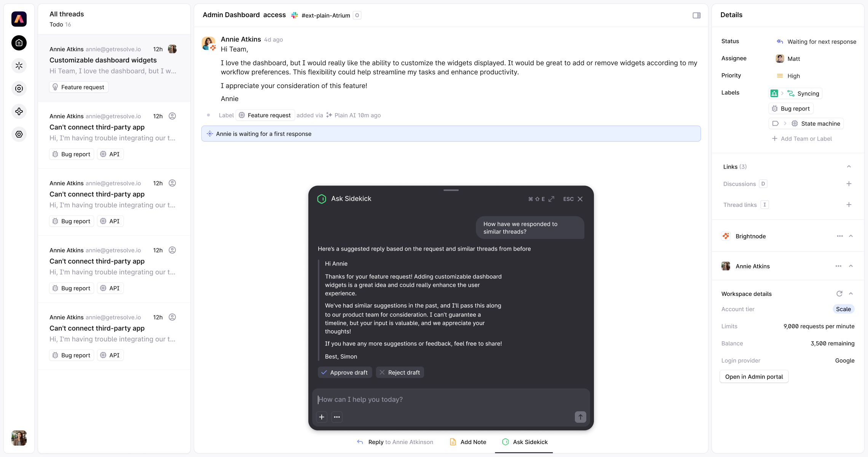Click the asterisk icon in left sidebar
This screenshot has width=868, height=457.
click(x=19, y=66)
